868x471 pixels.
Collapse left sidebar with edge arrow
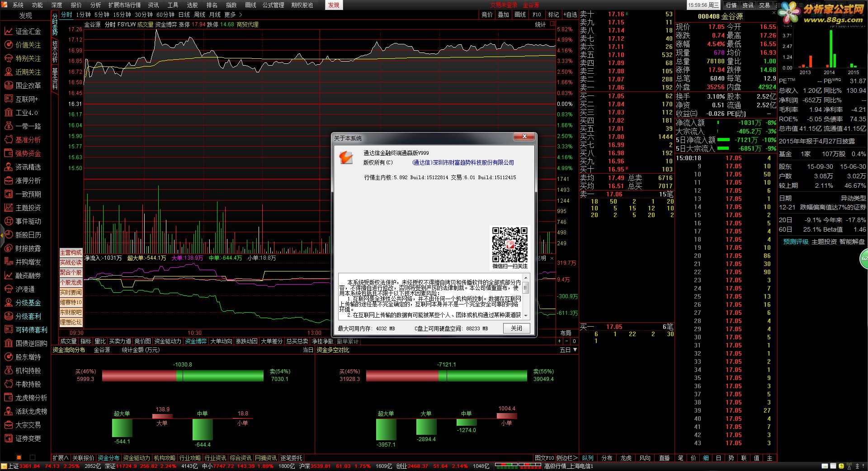[x=2, y=235]
